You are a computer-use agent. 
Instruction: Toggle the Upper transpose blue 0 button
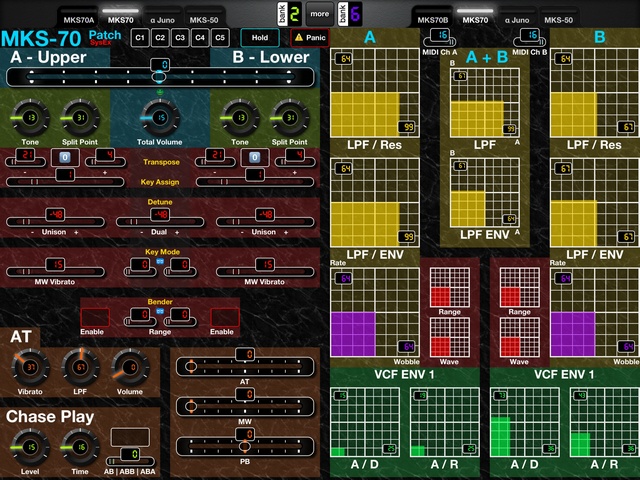point(65,157)
